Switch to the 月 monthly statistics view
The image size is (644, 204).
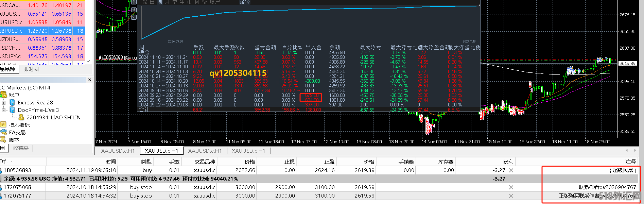[x=167, y=2]
